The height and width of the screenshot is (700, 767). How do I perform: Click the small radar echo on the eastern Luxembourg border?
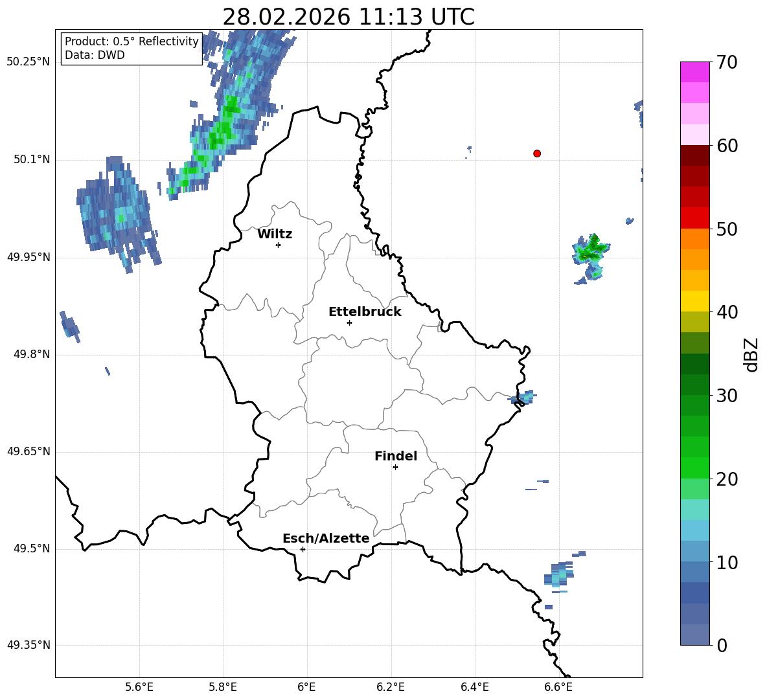522,397
